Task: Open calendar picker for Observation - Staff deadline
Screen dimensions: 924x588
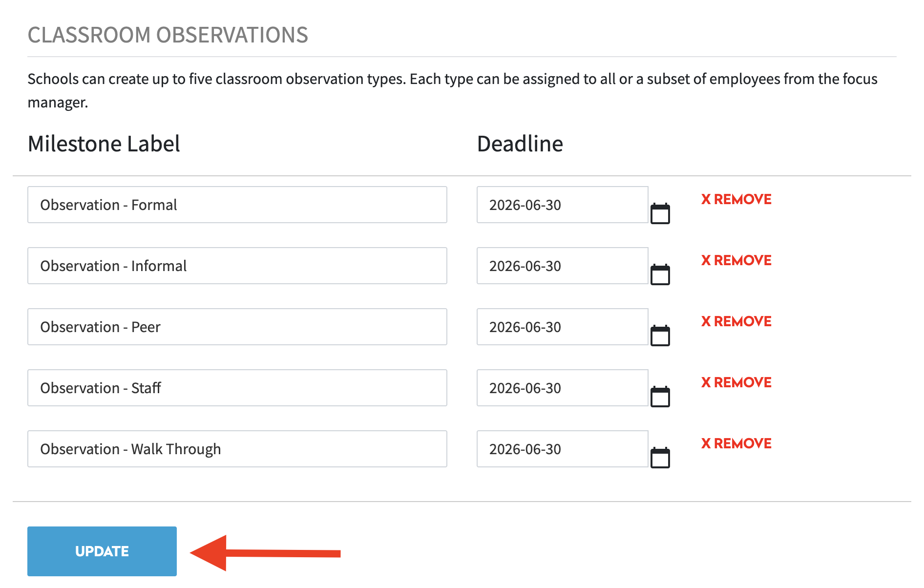Action: pos(660,397)
